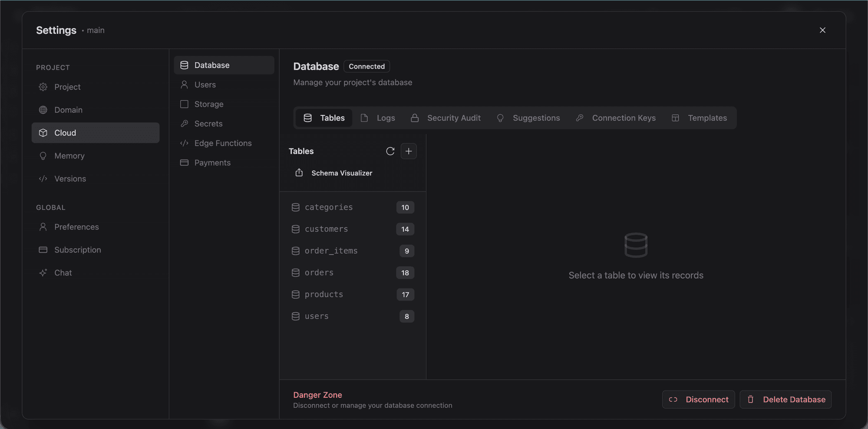
Task: Open Edge Functions in cloud menu
Action: (223, 143)
